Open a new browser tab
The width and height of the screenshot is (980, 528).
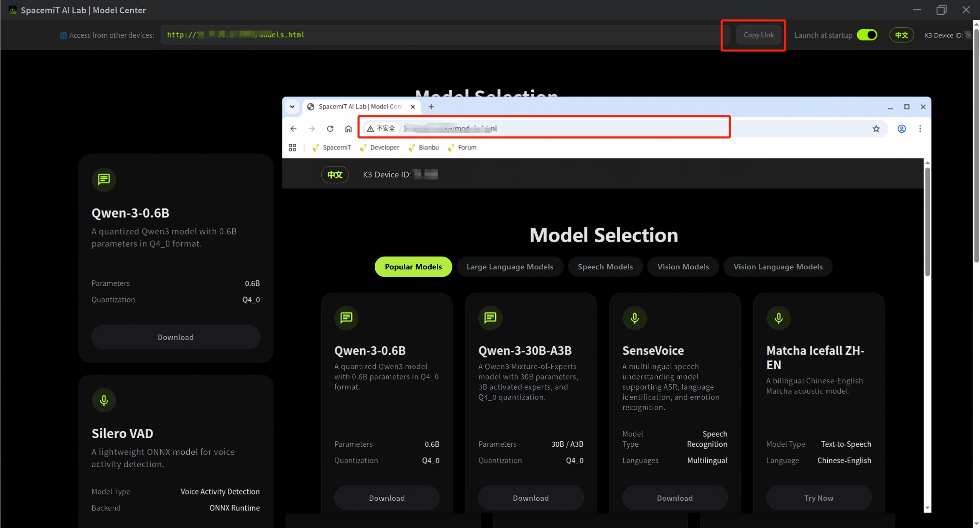[x=431, y=107]
